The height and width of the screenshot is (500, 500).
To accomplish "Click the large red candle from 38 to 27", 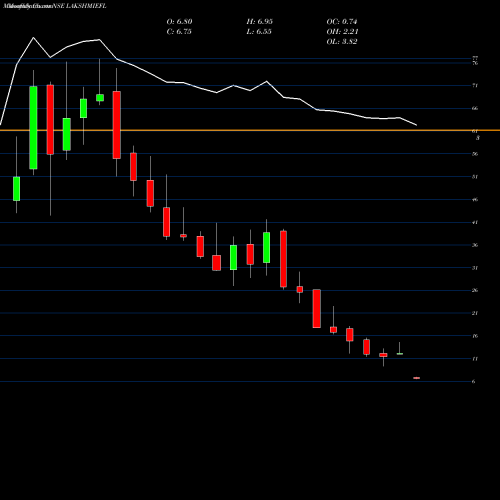I will click(283, 259).
